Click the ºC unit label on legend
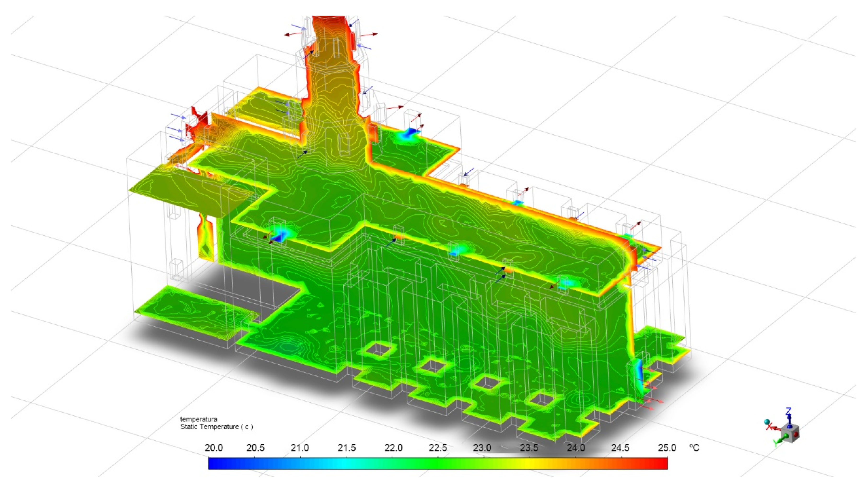Screen dimensions: 868x487 click(x=694, y=448)
